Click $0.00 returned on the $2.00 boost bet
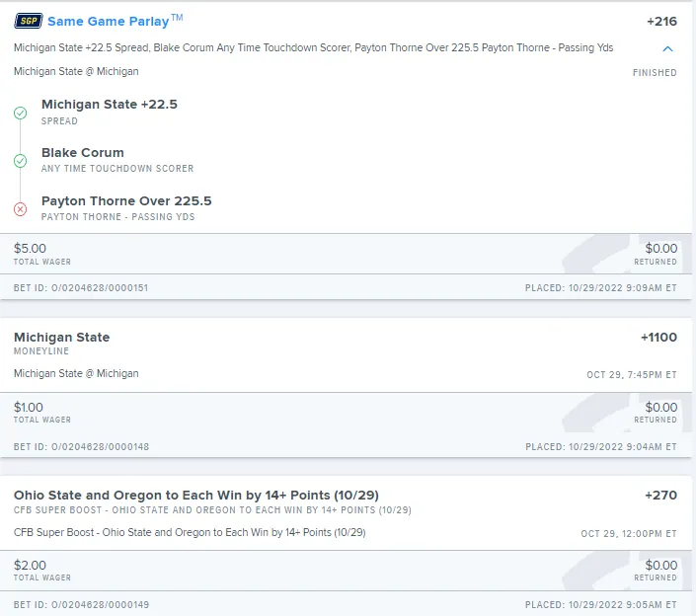The image size is (696, 616). 660,566
